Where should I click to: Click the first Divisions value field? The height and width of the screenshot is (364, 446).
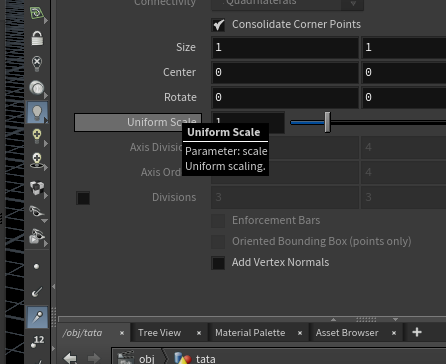285,197
